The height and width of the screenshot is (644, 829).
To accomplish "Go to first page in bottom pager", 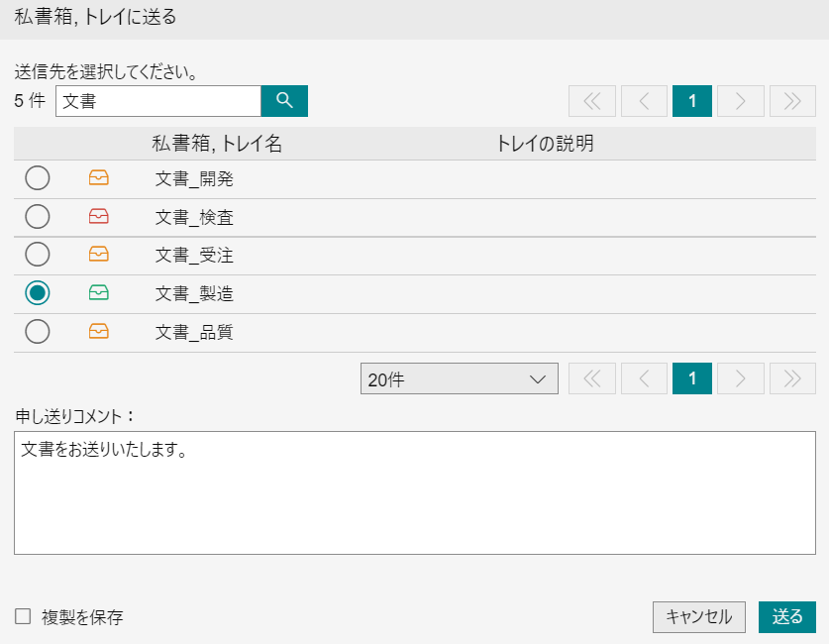I will tap(592, 378).
